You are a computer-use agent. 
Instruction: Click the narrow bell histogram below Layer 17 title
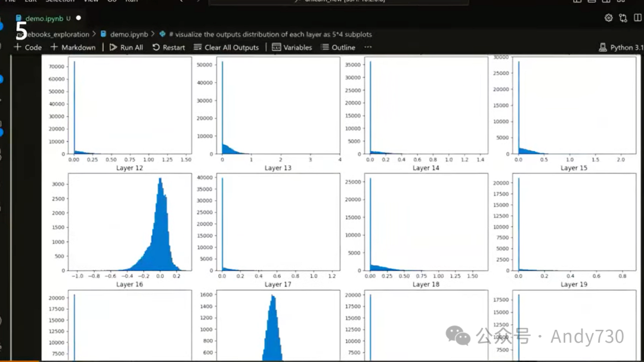(278, 326)
